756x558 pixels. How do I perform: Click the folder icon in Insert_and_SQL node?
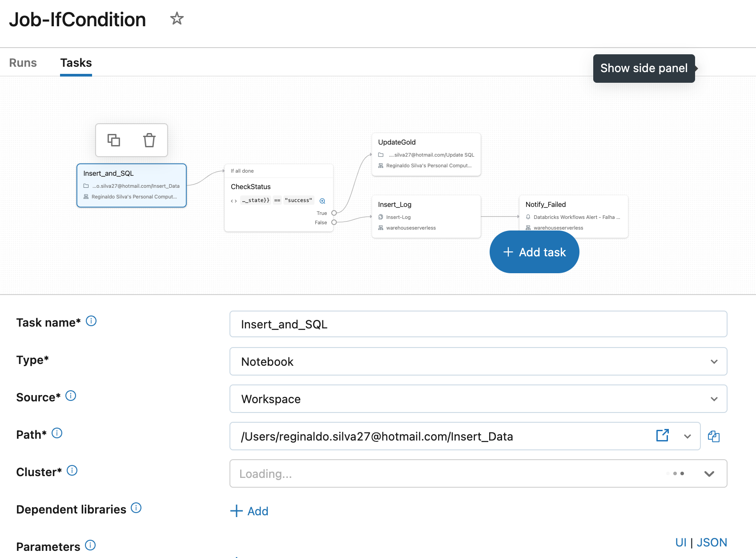pos(86,186)
